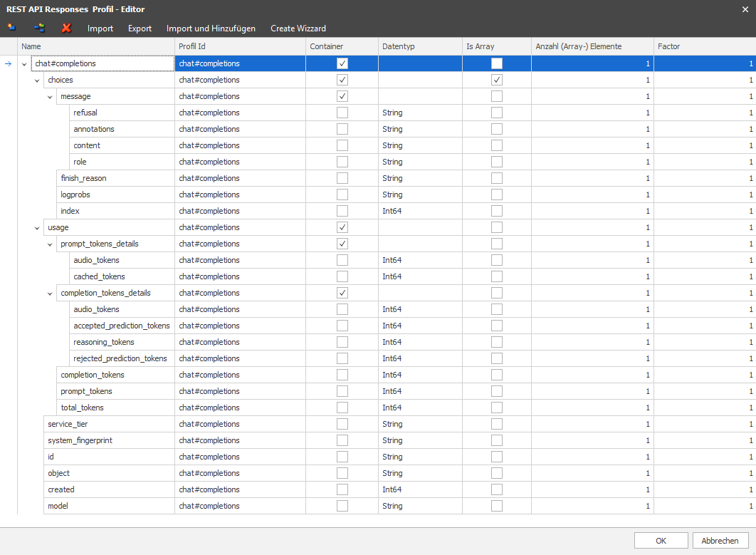The height and width of the screenshot is (555, 756).
Task: Open Import und Hinzufügen
Action: click(x=211, y=28)
